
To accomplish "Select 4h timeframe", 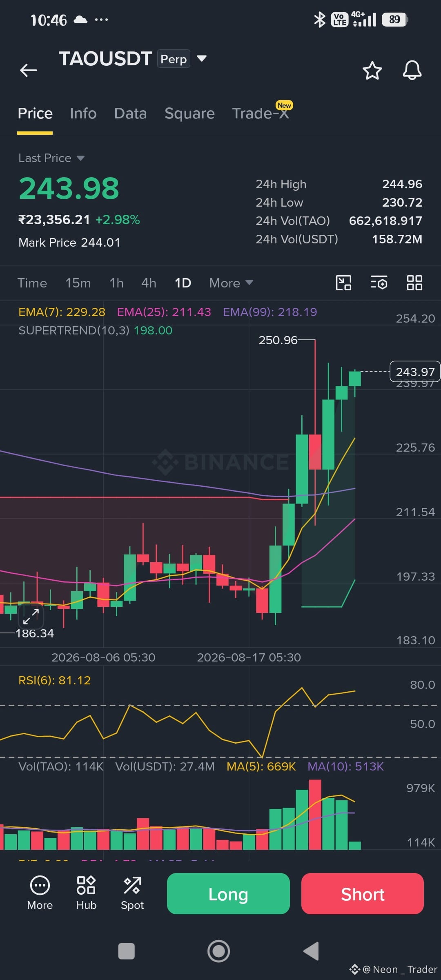I will coord(149,283).
